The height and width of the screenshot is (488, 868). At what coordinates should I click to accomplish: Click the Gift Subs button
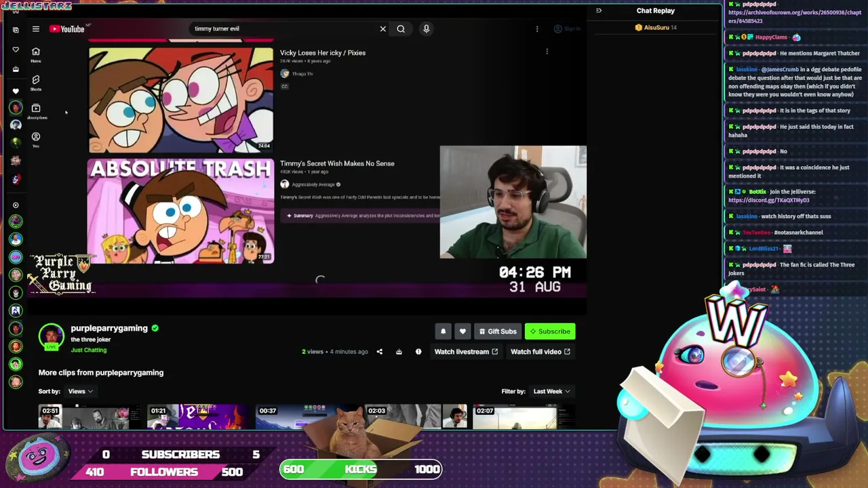pyautogui.click(x=498, y=331)
